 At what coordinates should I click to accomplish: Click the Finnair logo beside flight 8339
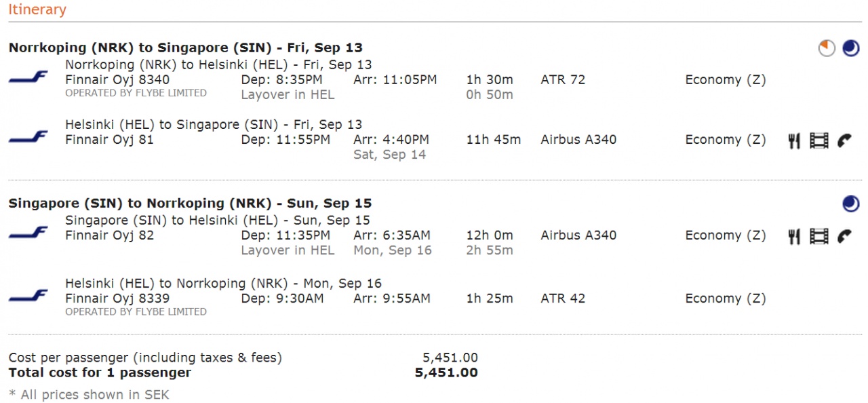(x=28, y=296)
